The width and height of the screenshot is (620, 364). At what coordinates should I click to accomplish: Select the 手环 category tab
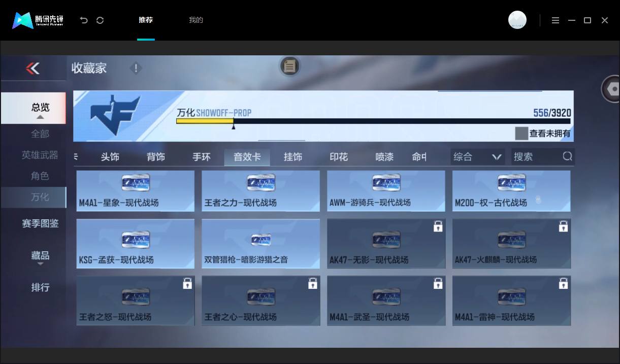202,157
